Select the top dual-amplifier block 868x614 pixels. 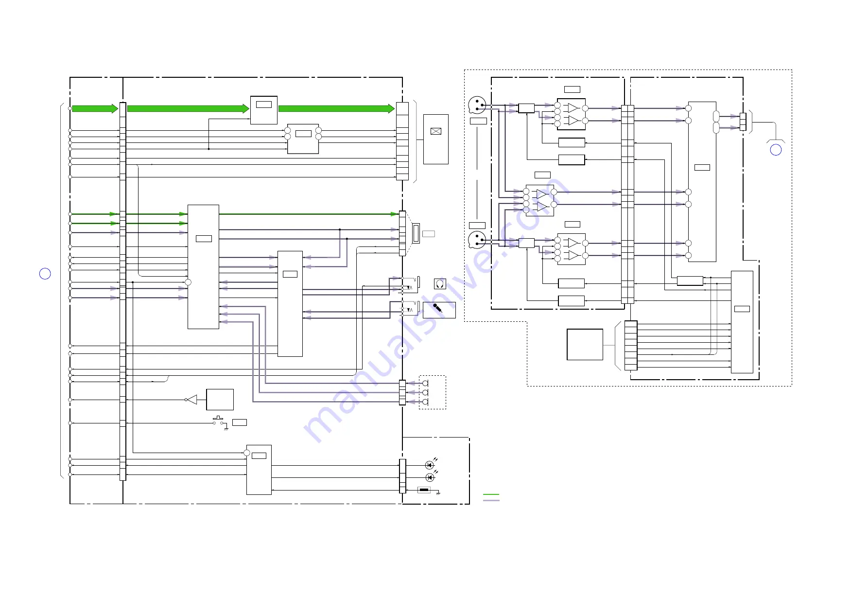[571, 114]
